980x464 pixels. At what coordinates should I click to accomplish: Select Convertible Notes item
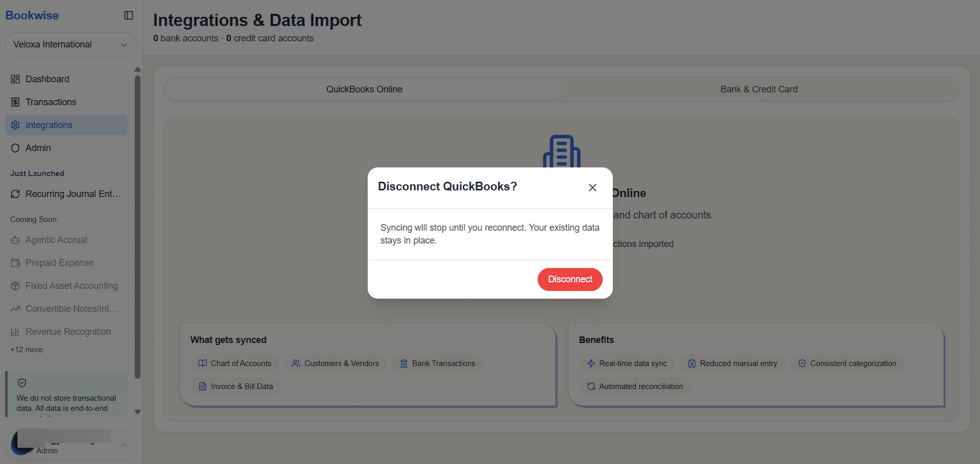(66, 309)
